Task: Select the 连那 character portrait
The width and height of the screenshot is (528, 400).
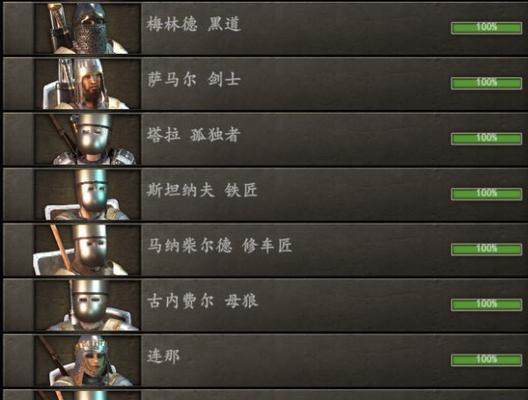Action: tap(88, 361)
